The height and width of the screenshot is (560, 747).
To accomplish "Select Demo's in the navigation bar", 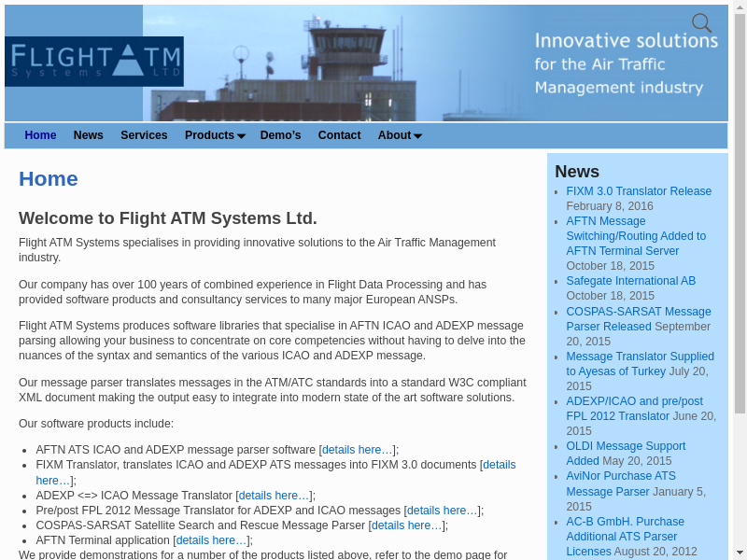I will (x=280, y=135).
